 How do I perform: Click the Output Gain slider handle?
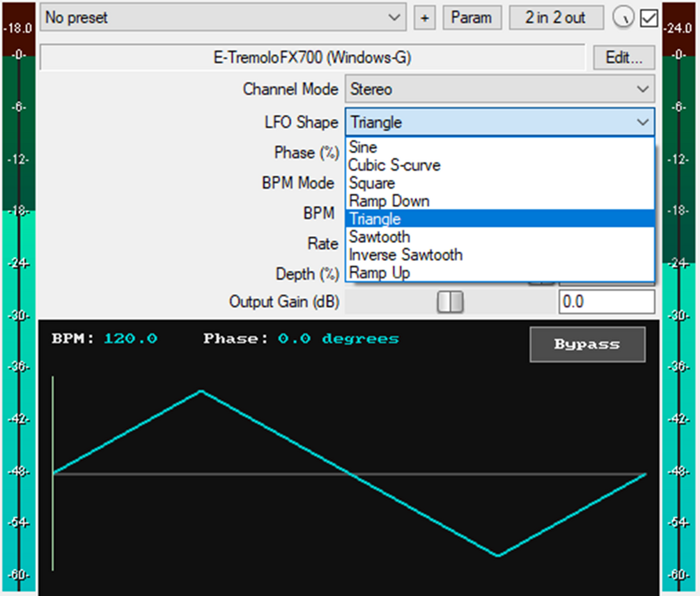pos(450,302)
